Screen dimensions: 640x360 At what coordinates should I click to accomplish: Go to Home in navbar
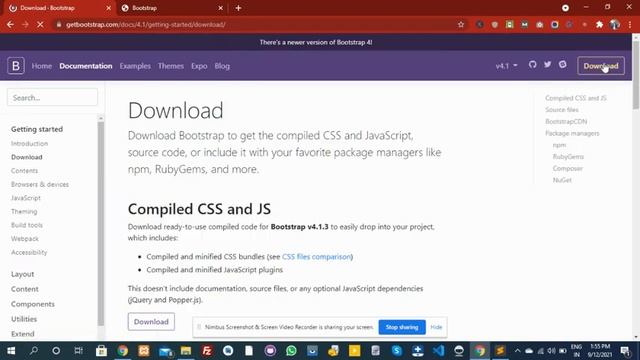tap(42, 66)
